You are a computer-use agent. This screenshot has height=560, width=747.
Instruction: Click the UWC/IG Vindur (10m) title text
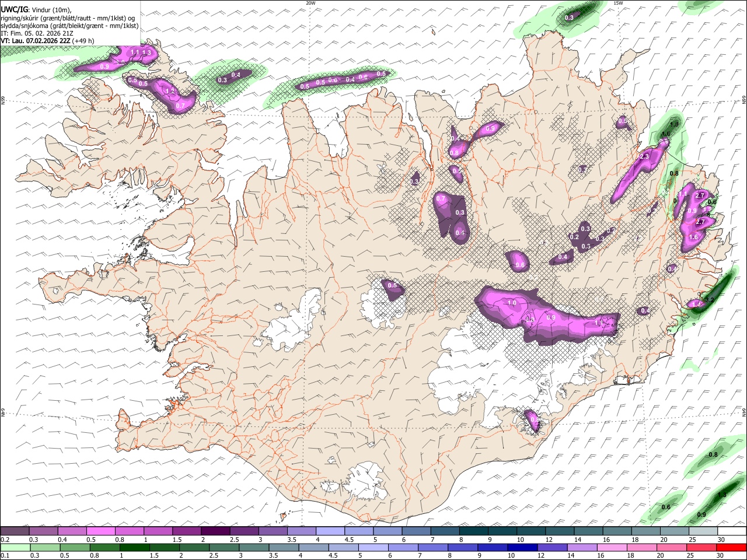click(x=36, y=9)
